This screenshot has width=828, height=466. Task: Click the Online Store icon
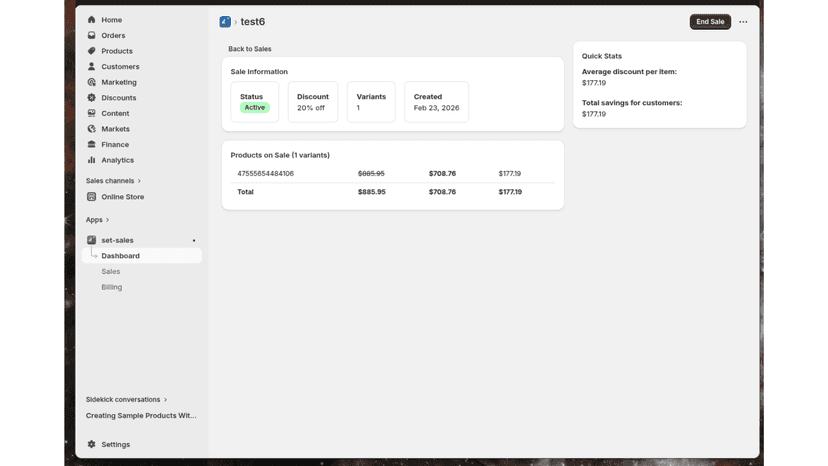91,197
